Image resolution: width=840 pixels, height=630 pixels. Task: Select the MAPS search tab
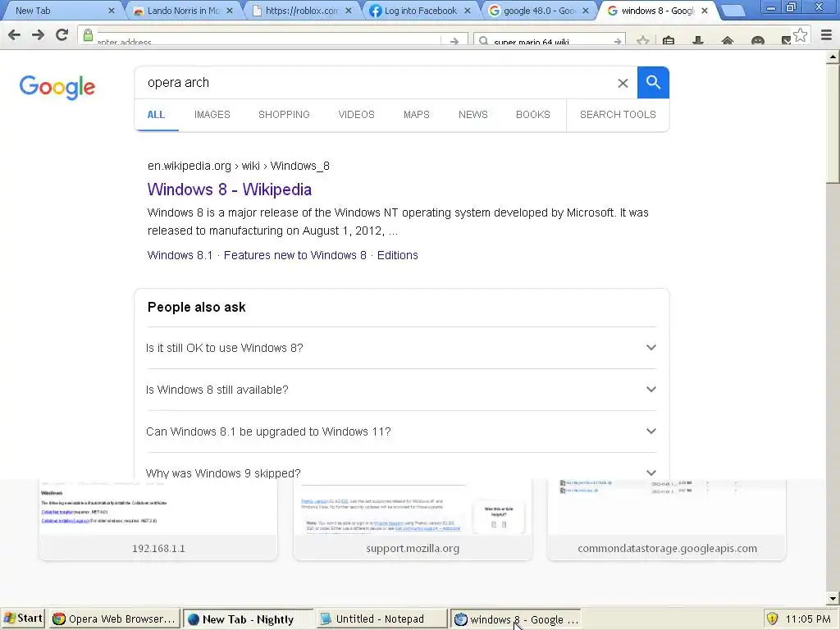pyautogui.click(x=416, y=115)
